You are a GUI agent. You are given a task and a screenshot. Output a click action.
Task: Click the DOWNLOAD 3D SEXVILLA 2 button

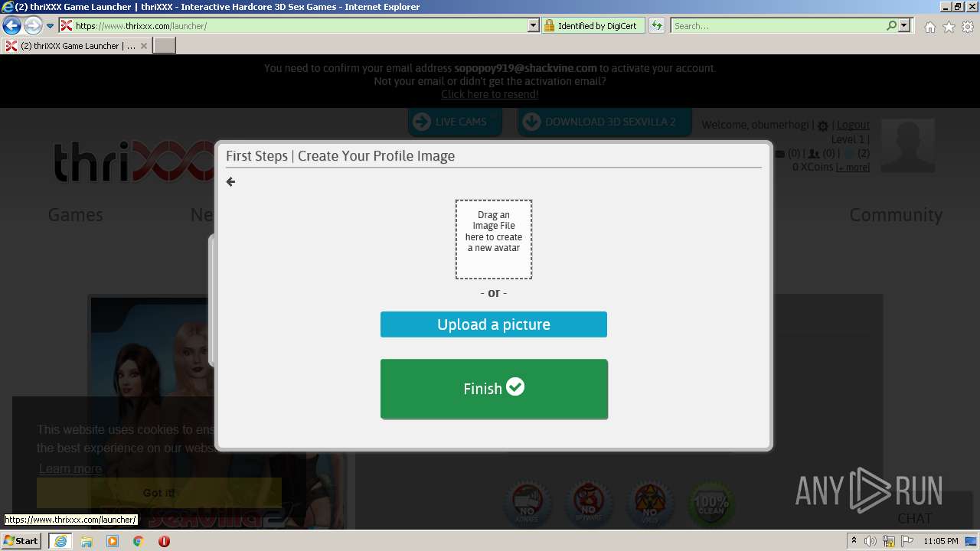pos(604,122)
